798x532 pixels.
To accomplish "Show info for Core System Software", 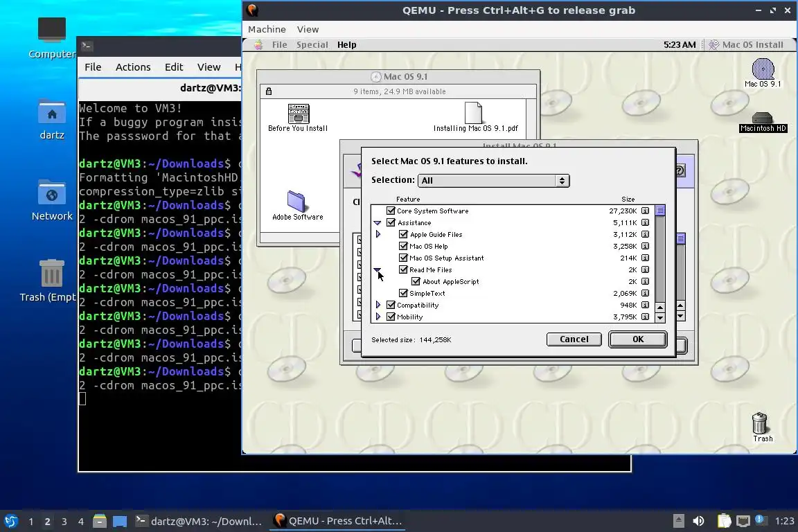I will (x=645, y=211).
